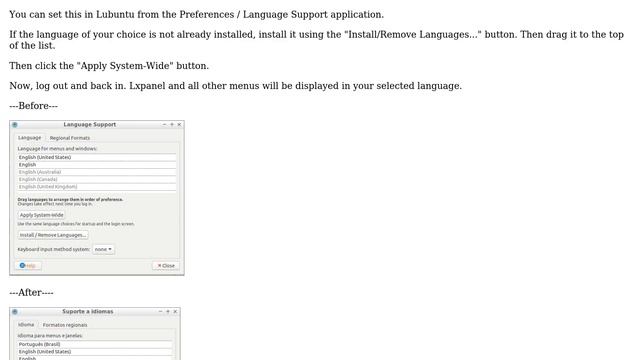The height and width of the screenshot is (360, 640).
Task: Switch to the Regional Formats tab
Action: (70, 138)
